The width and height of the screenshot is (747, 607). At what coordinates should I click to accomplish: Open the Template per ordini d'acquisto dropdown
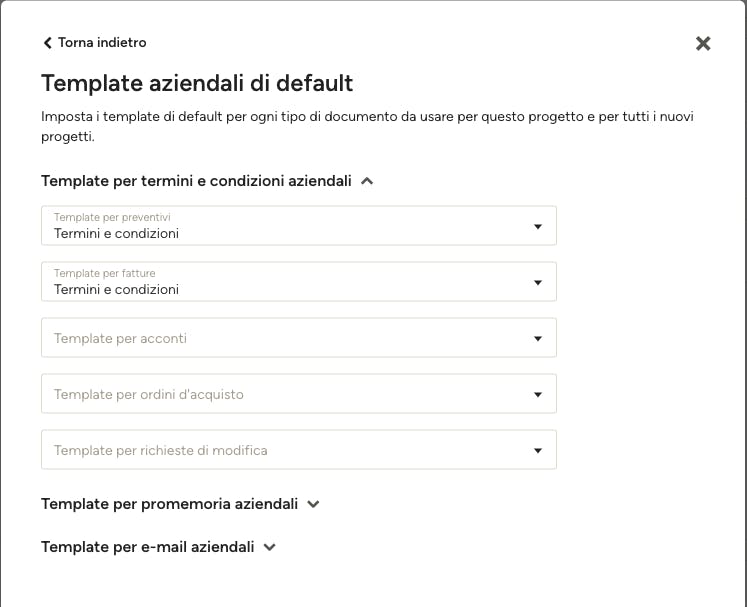[299, 394]
